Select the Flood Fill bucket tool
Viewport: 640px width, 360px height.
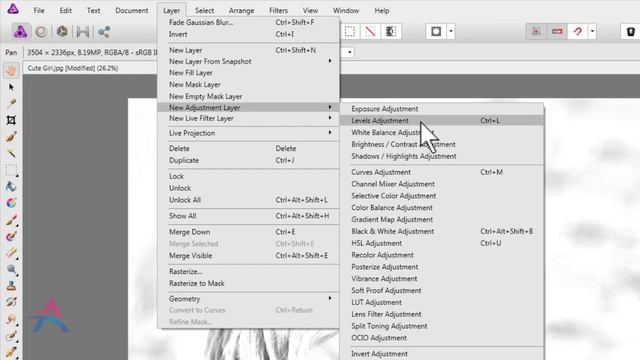pos(11,187)
